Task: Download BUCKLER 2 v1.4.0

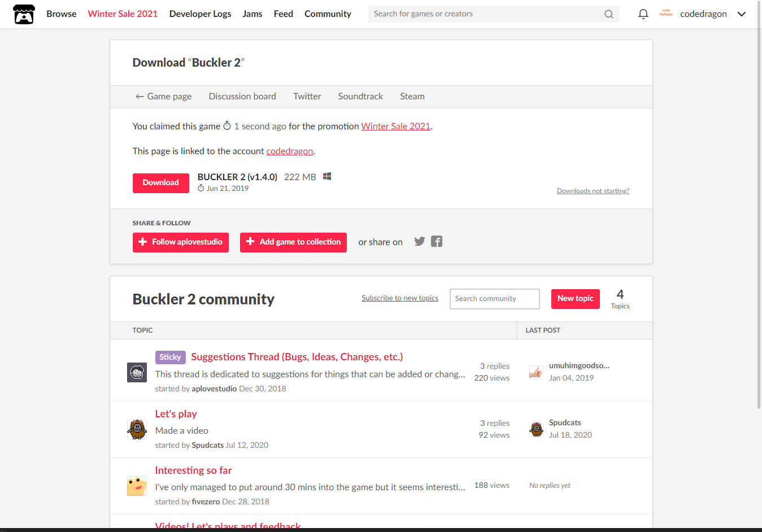Action: (161, 183)
